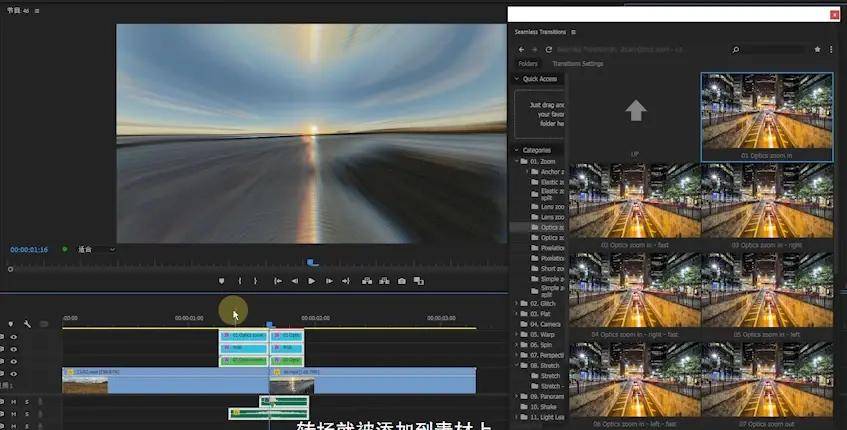Click the Mark In bracket button

pos(240,281)
